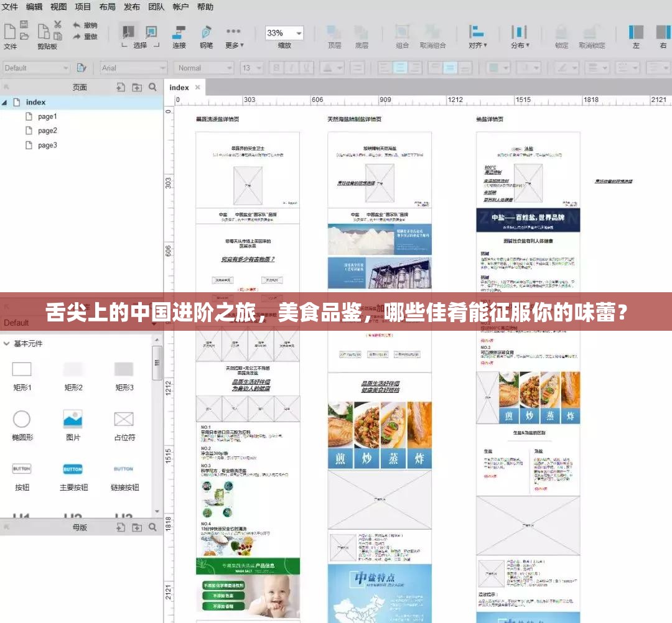672x623 pixels.
Task: Select the 连接 connector tool
Action: click(x=179, y=36)
